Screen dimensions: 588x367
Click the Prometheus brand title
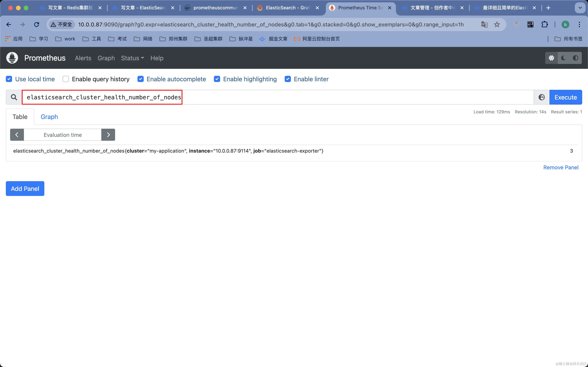pos(45,58)
